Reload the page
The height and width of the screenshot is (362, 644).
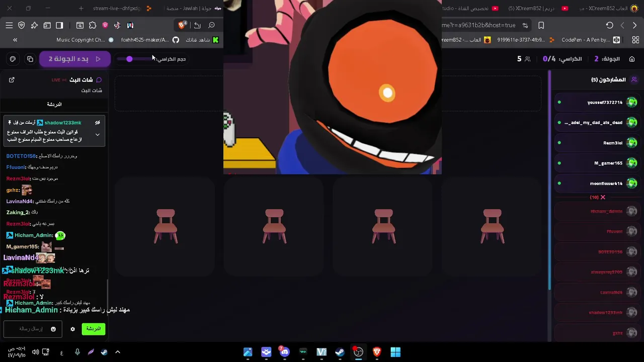(609, 25)
